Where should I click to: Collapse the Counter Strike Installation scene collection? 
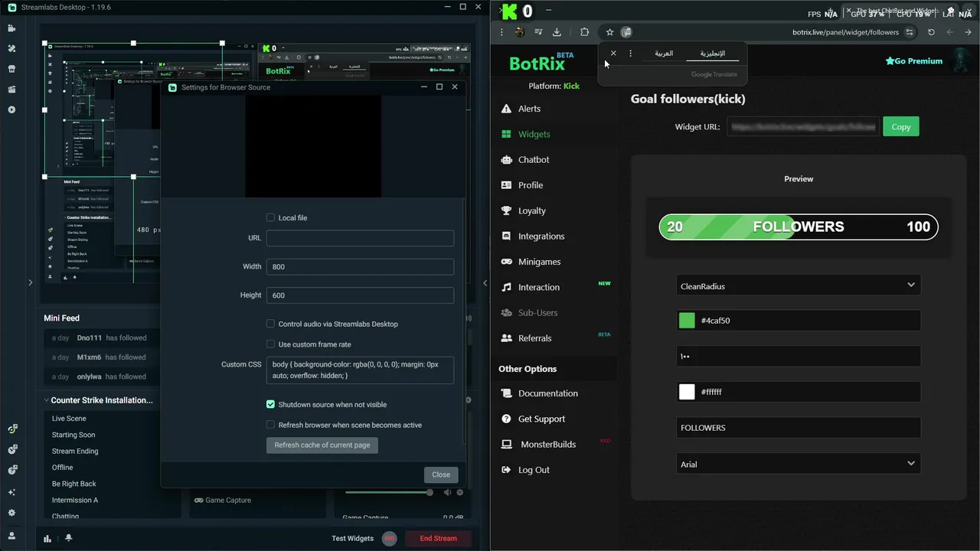44,400
